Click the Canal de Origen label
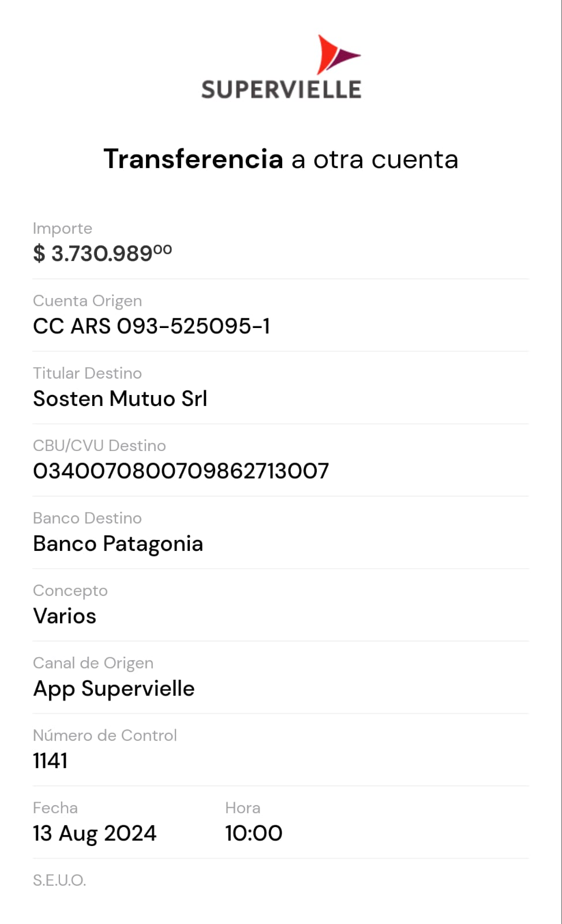The width and height of the screenshot is (562, 924). pyautogui.click(x=93, y=663)
